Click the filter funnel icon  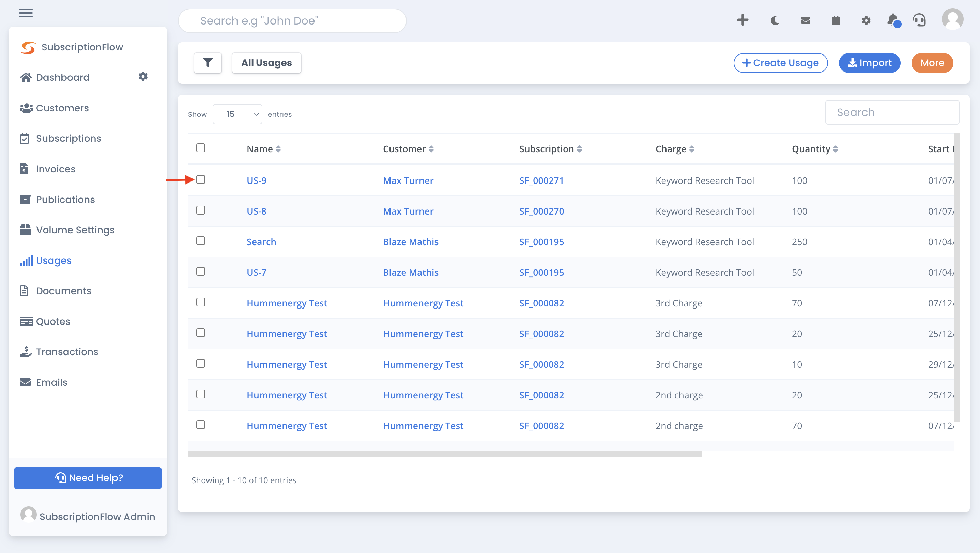pyautogui.click(x=208, y=63)
